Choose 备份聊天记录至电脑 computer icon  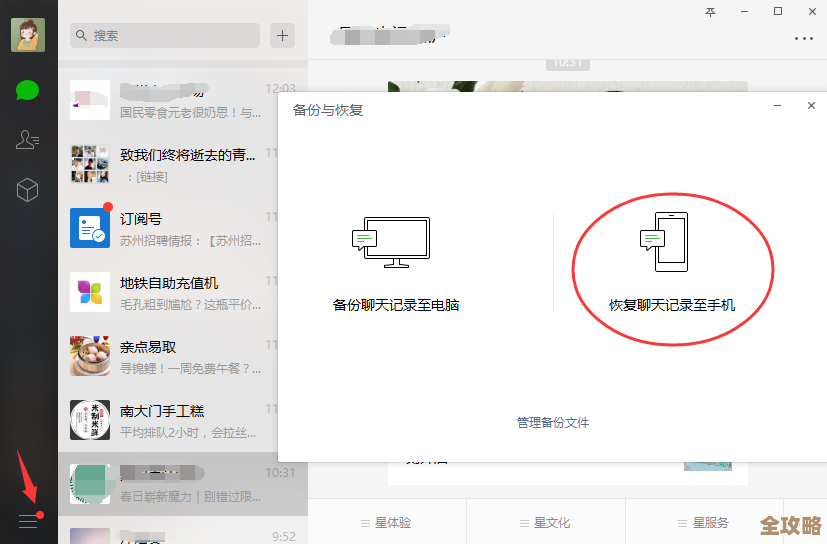click(391, 242)
